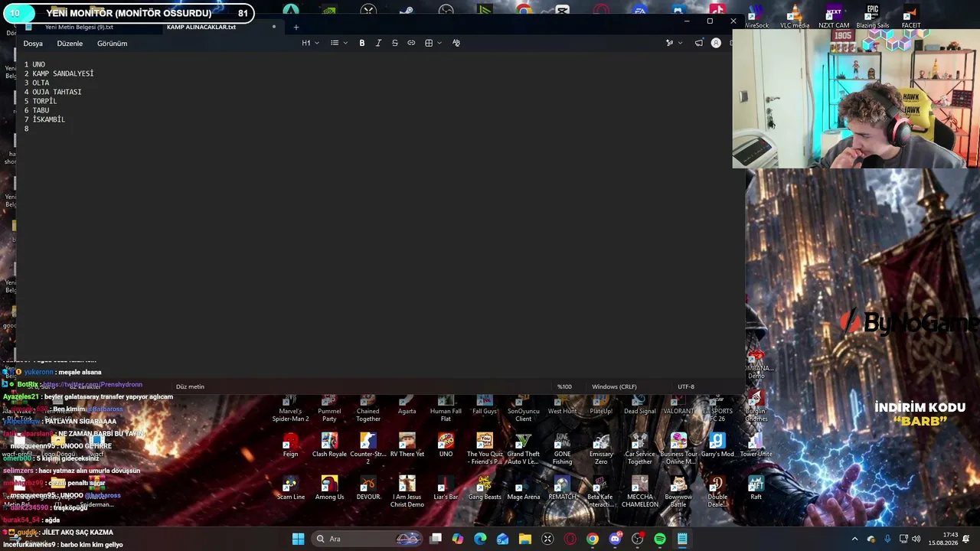
Task: Open RV There Yet desktop shortcut
Action: 407,445
